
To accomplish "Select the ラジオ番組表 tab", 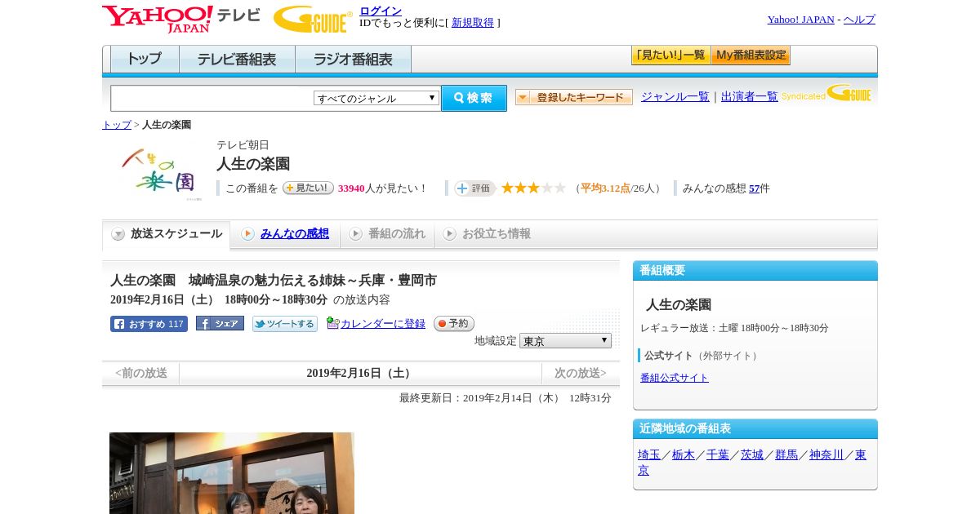I will [x=353, y=60].
